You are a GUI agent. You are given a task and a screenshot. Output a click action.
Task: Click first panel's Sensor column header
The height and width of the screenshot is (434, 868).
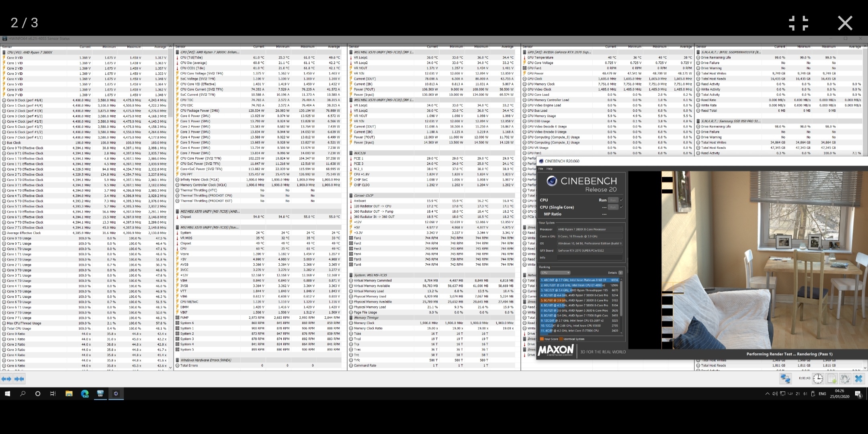click(x=34, y=47)
